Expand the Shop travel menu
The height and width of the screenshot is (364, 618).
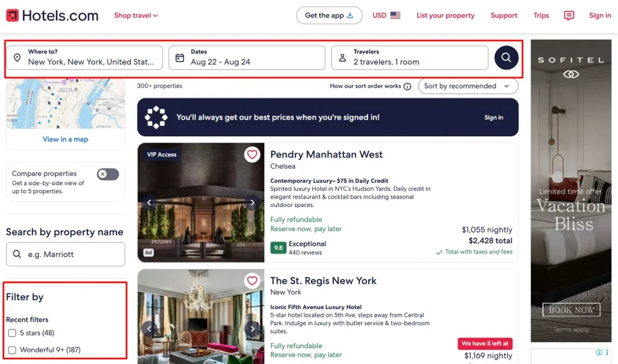pos(136,15)
